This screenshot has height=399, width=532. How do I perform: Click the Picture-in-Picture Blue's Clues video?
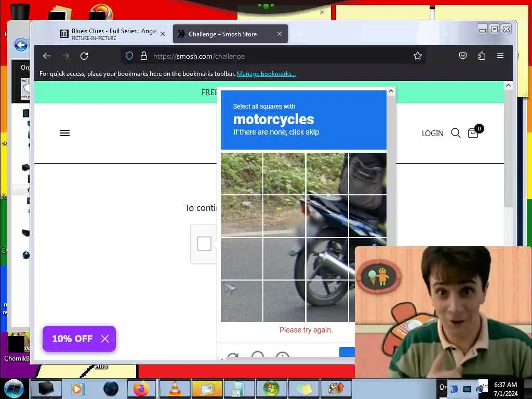(443, 312)
